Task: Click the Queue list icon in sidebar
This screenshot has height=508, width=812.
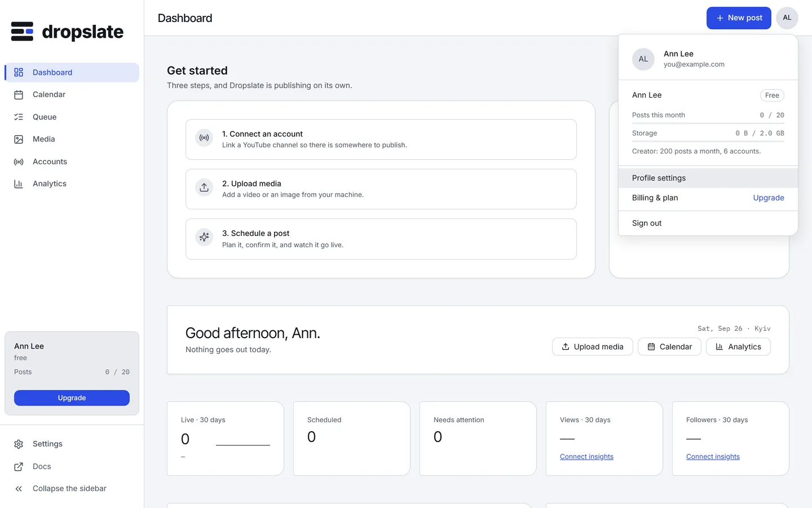Action: pyautogui.click(x=19, y=117)
